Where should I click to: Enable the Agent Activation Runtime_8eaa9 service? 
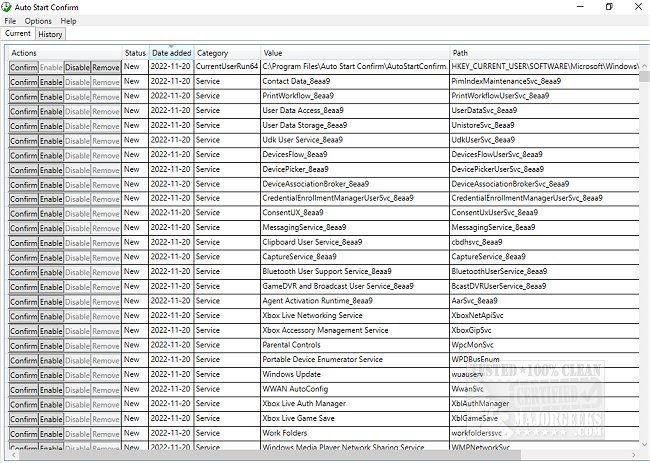tap(51, 302)
